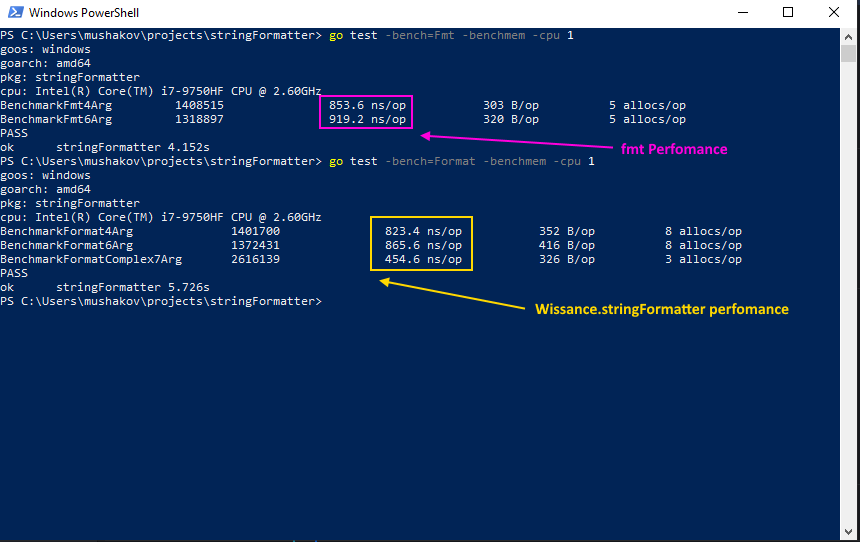Viewport: 860px width, 542px height.
Task: Click the 823.4 ns/op benchmark value
Action: click(x=423, y=231)
